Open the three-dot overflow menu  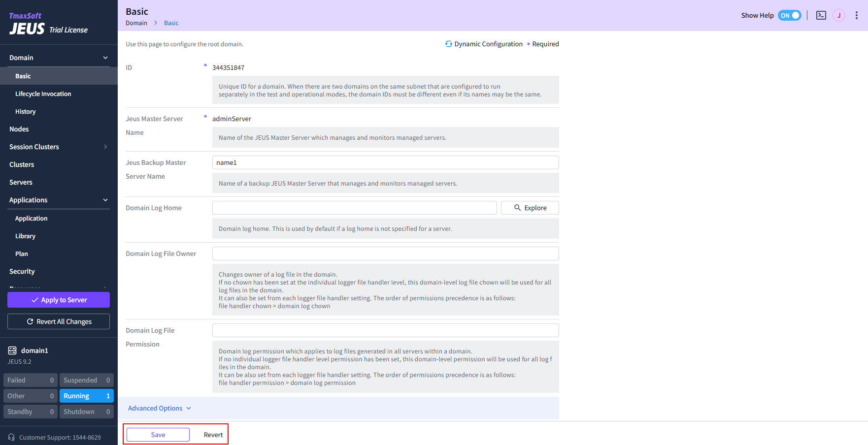(x=856, y=15)
